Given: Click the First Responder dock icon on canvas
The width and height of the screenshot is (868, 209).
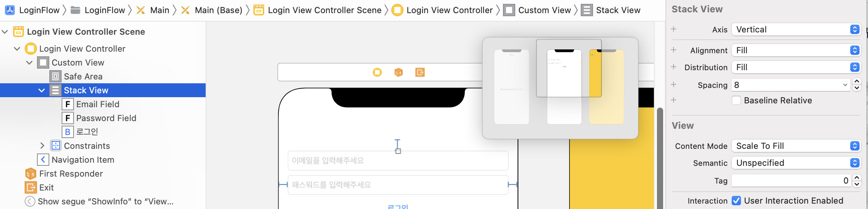Looking at the screenshot, I should (x=399, y=72).
